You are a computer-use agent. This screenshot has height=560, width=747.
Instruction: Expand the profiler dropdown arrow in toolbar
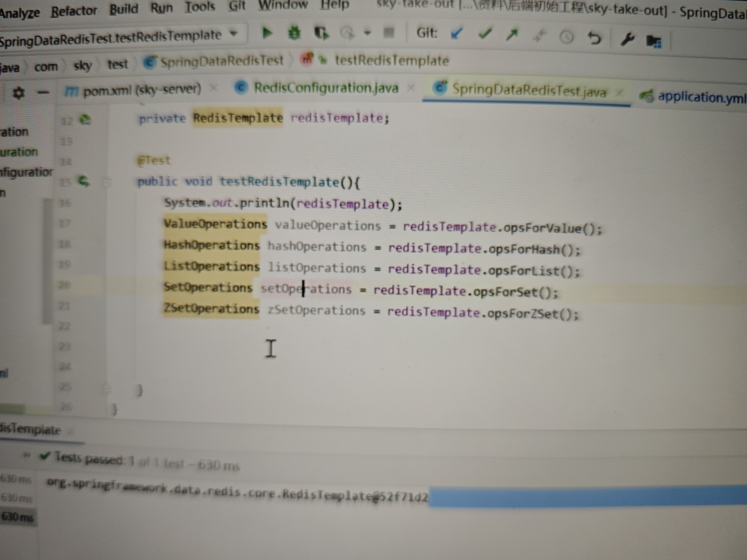click(367, 33)
